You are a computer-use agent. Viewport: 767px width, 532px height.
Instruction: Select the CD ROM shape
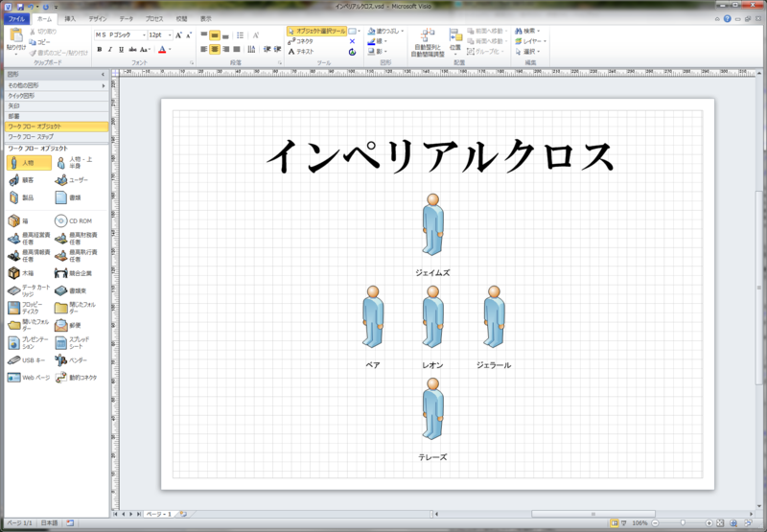(74, 221)
